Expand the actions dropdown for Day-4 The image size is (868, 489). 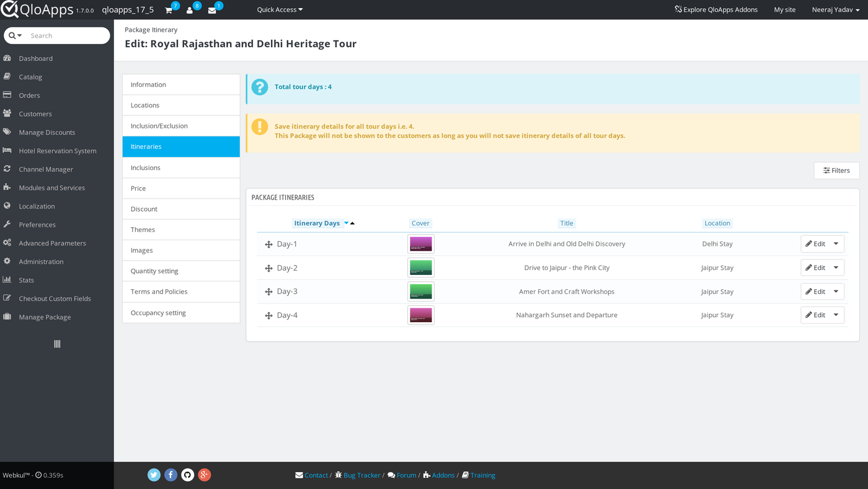click(836, 315)
